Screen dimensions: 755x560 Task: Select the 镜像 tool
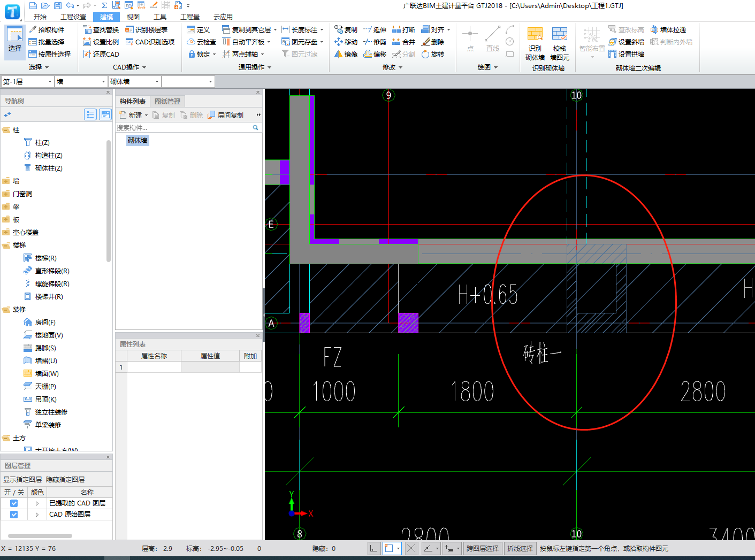346,54
